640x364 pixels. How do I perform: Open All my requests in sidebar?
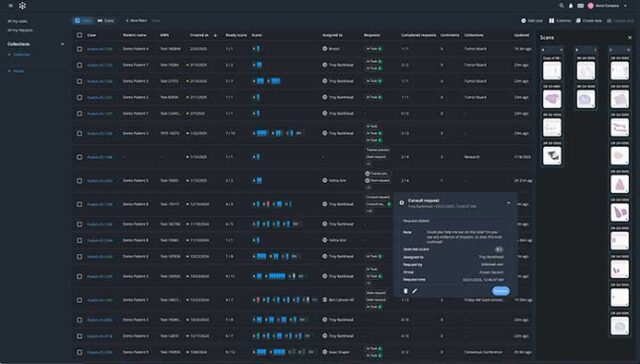tap(20, 30)
